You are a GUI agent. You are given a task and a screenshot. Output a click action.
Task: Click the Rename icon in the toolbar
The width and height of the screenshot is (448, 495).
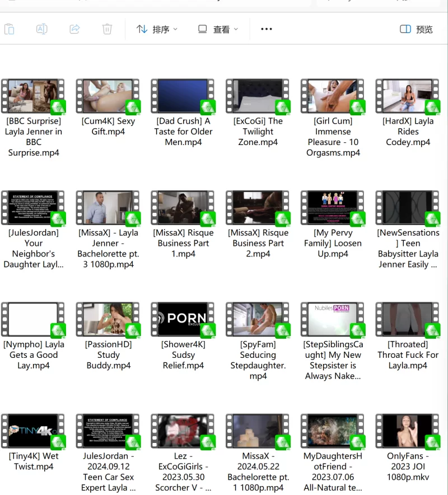click(x=41, y=29)
